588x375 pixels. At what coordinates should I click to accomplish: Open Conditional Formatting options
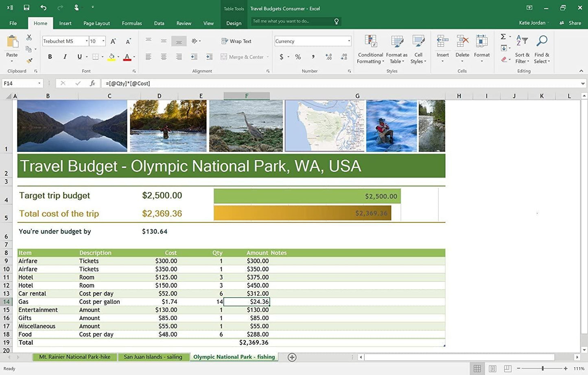[x=370, y=49]
